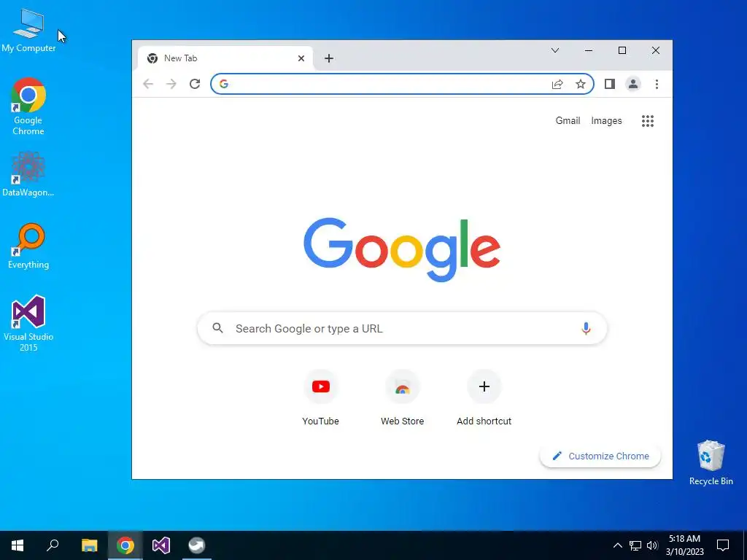
Task: Show hidden system tray icons
Action: (x=617, y=545)
